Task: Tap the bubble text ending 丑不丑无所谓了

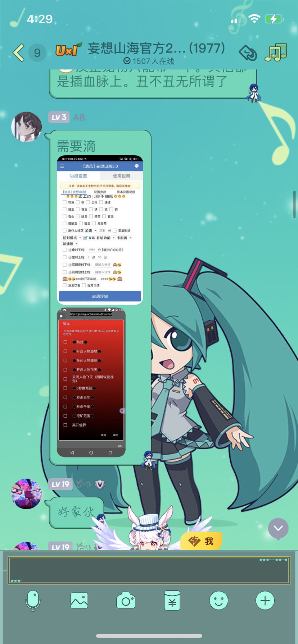Action: tap(142, 82)
